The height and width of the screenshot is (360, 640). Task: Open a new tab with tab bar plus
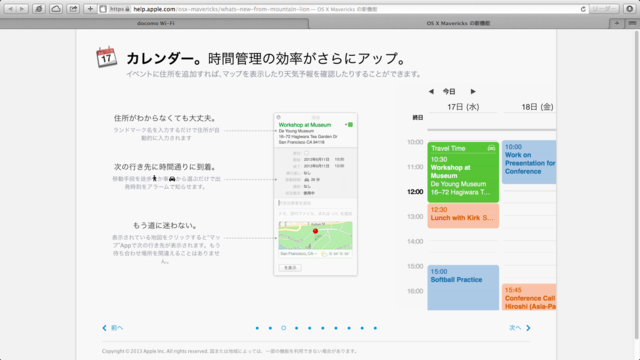click(x=617, y=23)
